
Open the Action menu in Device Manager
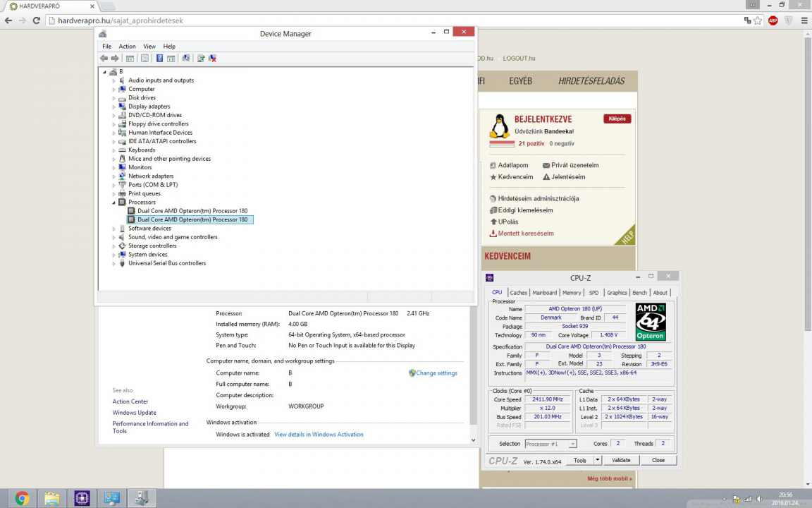pyautogui.click(x=127, y=46)
